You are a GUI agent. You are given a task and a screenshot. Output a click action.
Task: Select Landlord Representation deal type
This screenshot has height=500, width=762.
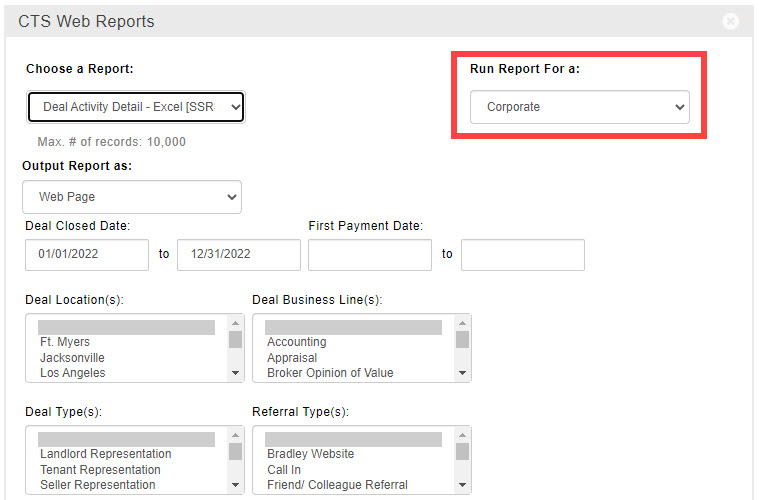(105, 454)
